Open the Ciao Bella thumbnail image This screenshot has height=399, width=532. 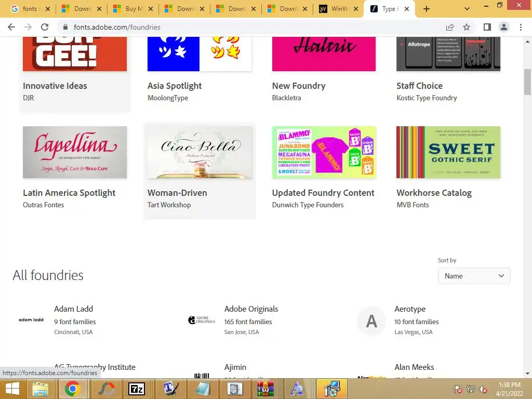(x=199, y=152)
